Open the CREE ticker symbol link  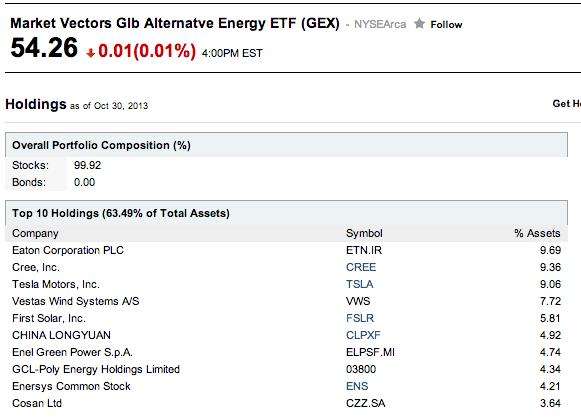pos(361,267)
